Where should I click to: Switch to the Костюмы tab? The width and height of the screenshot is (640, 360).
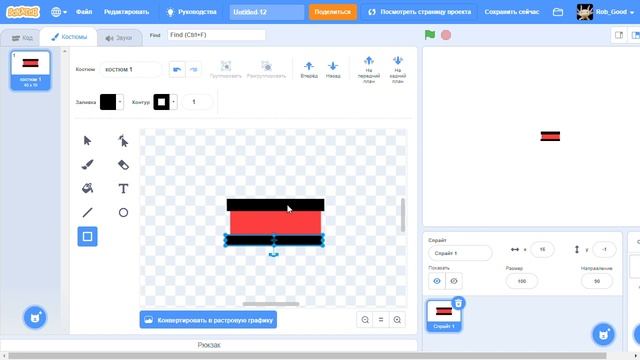pyautogui.click(x=69, y=37)
